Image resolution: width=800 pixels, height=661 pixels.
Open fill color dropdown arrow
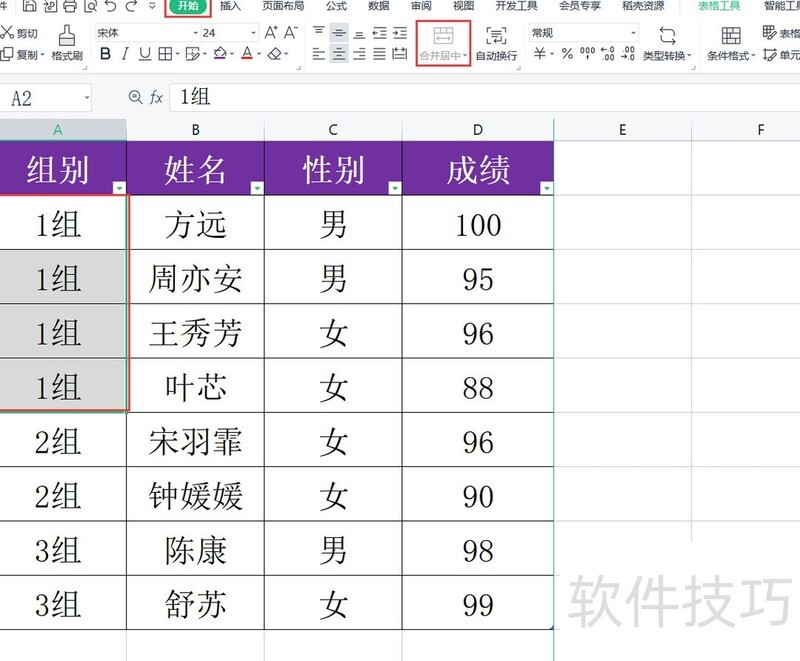[x=232, y=54]
